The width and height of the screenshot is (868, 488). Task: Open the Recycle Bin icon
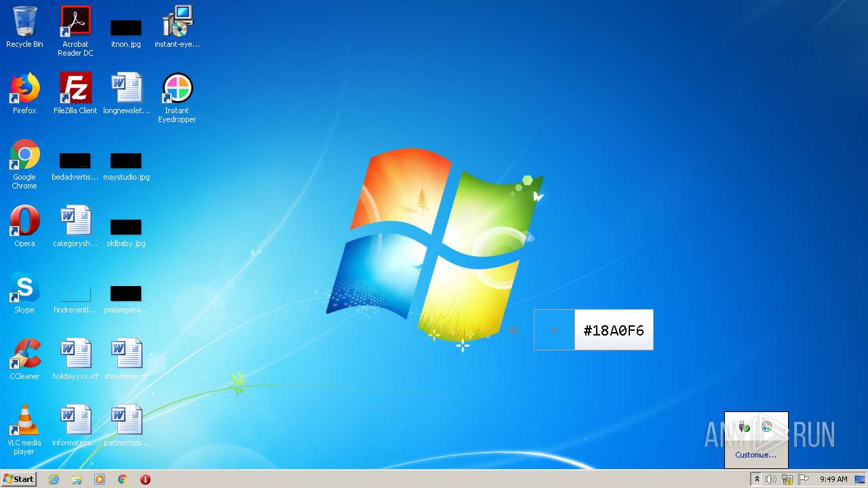click(x=24, y=27)
